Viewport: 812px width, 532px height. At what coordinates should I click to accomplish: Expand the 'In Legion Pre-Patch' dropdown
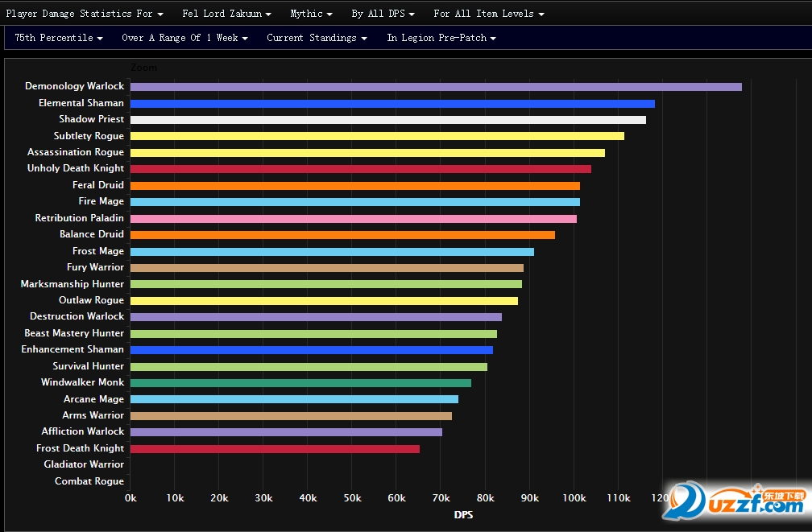441,38
